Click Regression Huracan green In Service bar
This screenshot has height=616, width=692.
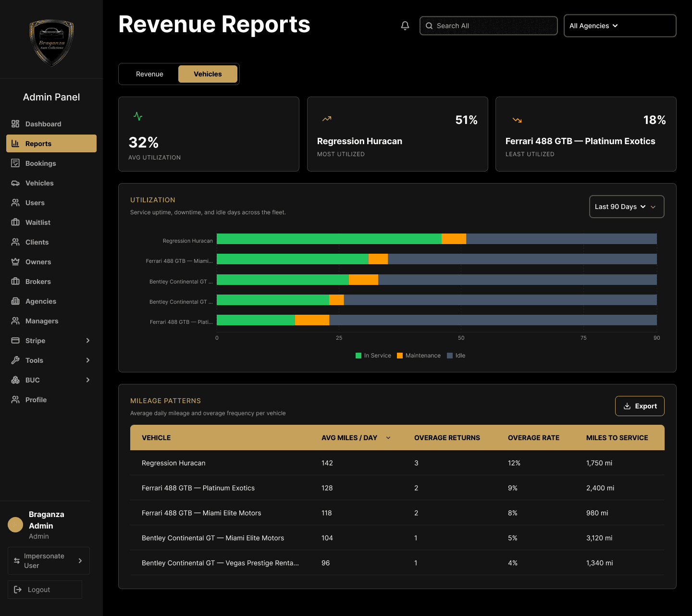coord(329,239)
